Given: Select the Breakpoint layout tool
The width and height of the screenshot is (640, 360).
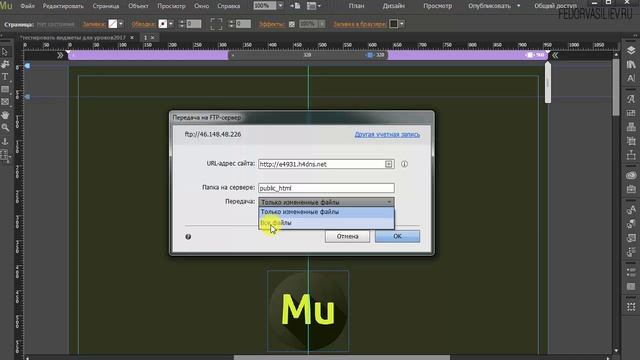Looking at the screenshot, I should tap(5, 155).
